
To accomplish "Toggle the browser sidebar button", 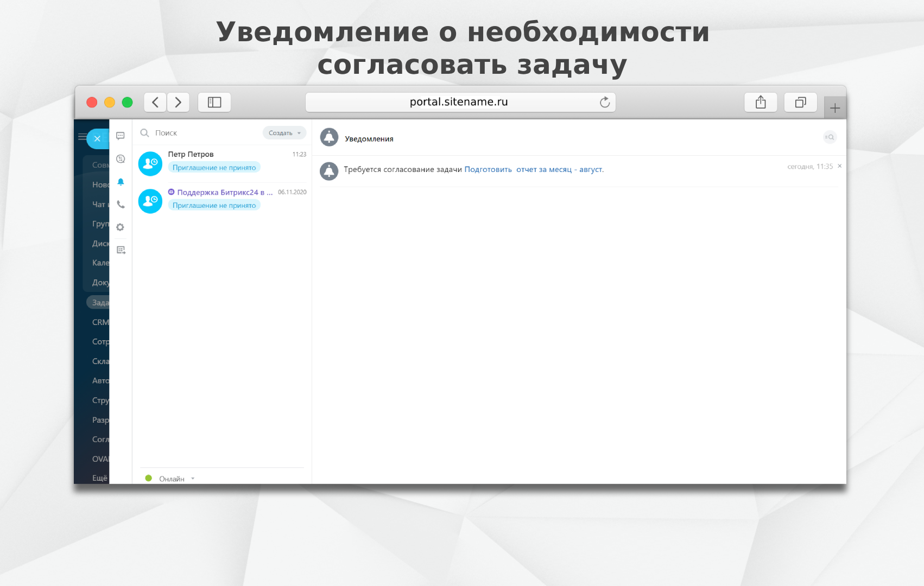I will 214,102.
